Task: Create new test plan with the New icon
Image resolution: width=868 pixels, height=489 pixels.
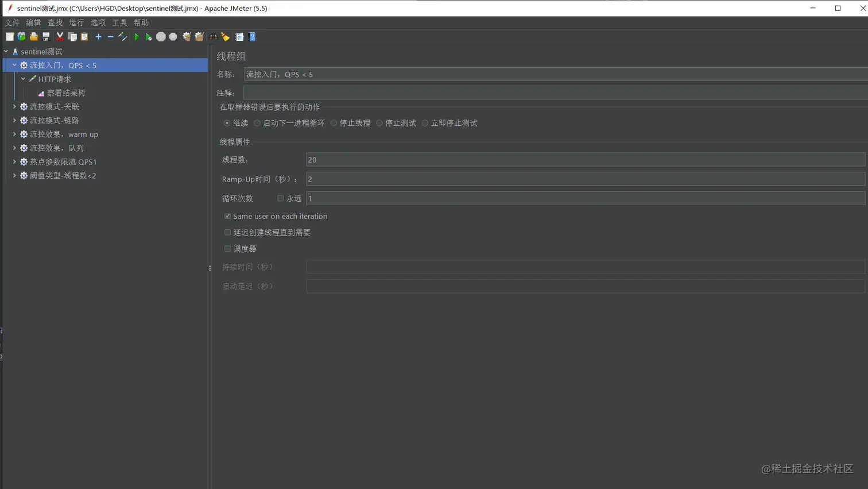Action: coord(10,36)
